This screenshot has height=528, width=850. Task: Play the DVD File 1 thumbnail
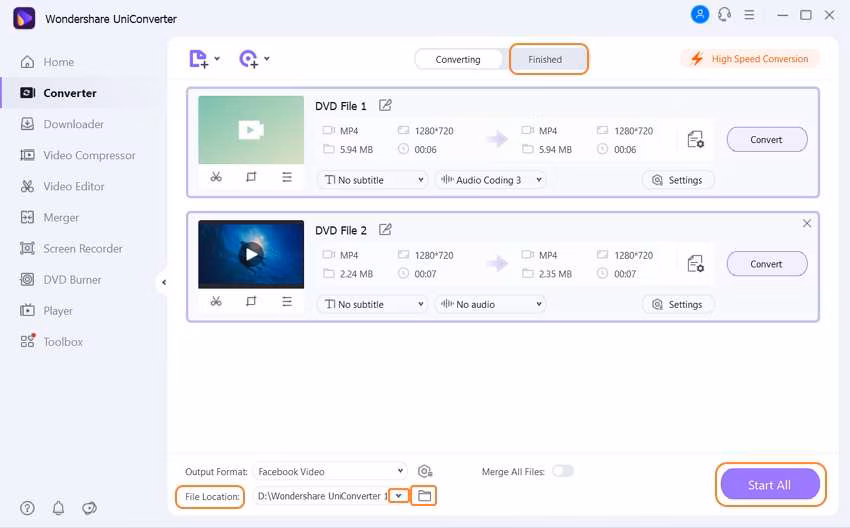point(251,130)
